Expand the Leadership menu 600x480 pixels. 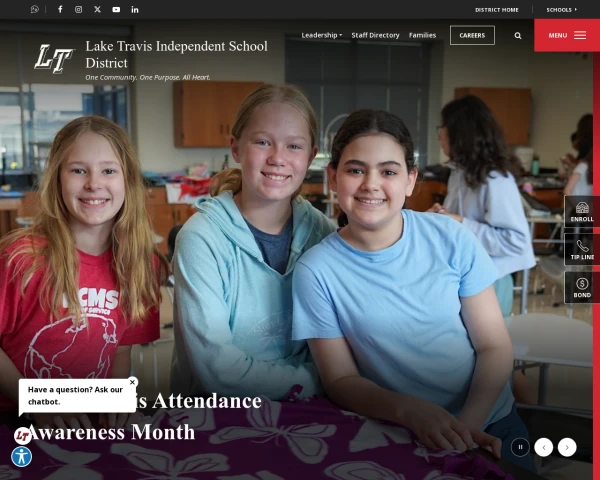pos(321,35)
